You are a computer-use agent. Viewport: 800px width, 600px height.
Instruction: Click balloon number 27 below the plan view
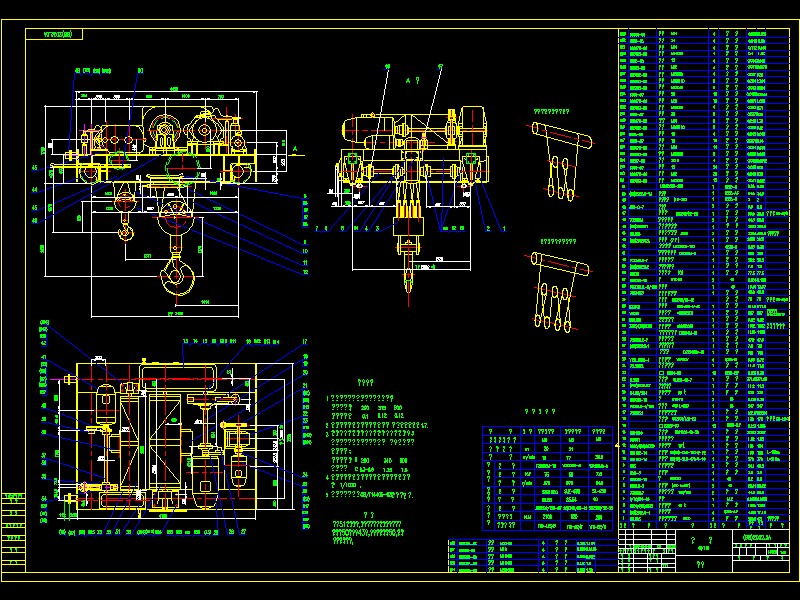click(243, 532)
